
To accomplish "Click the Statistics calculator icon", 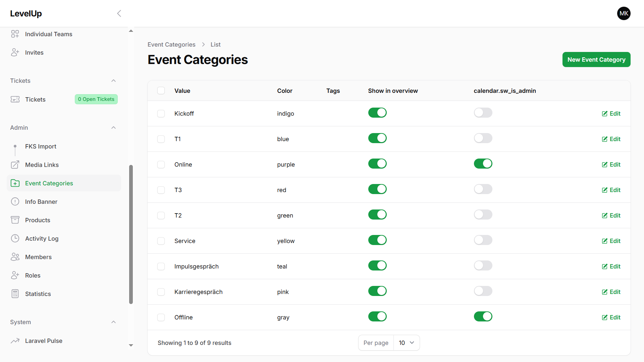I will click(x=15, y=294).
